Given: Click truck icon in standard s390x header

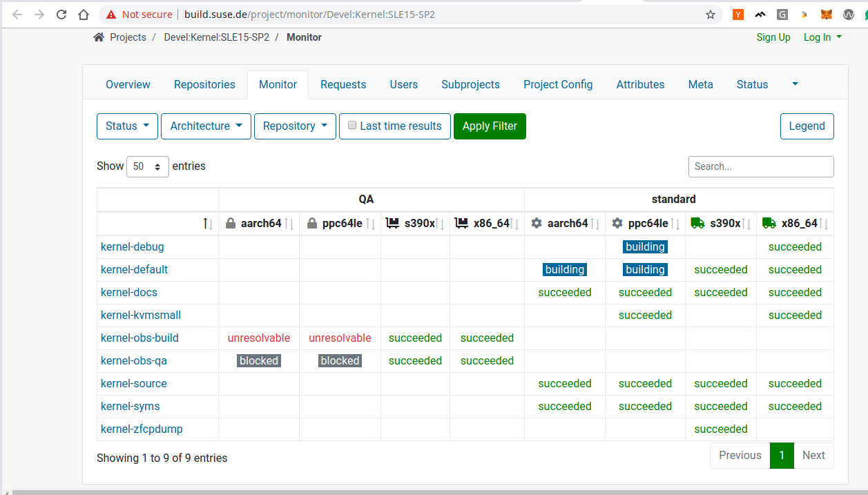Looking at the screenshot, I should tap(698, 223).
